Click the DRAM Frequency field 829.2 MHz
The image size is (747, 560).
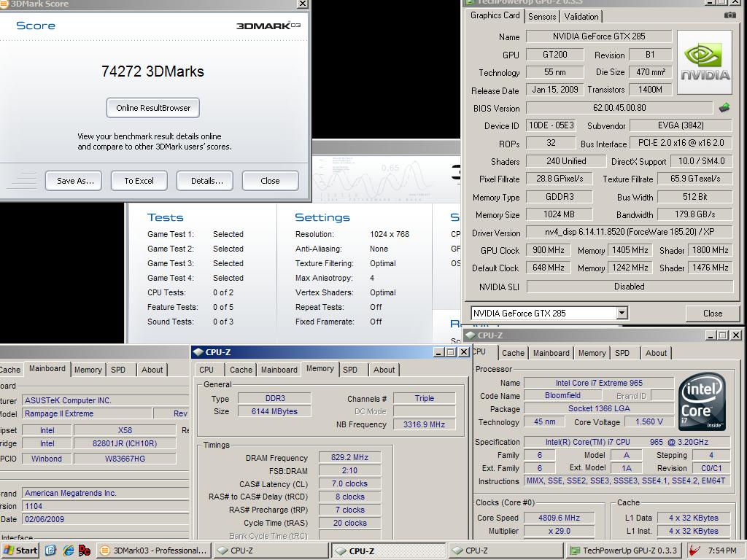click(349, 457)
